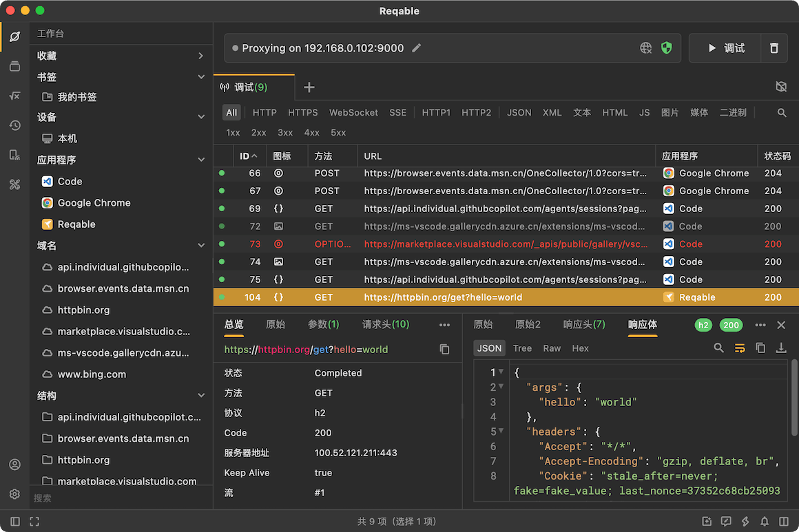The height and width of the screenshot is (532, 799).
Task: Fold the args JSON node
Action: tap(501, 386)
